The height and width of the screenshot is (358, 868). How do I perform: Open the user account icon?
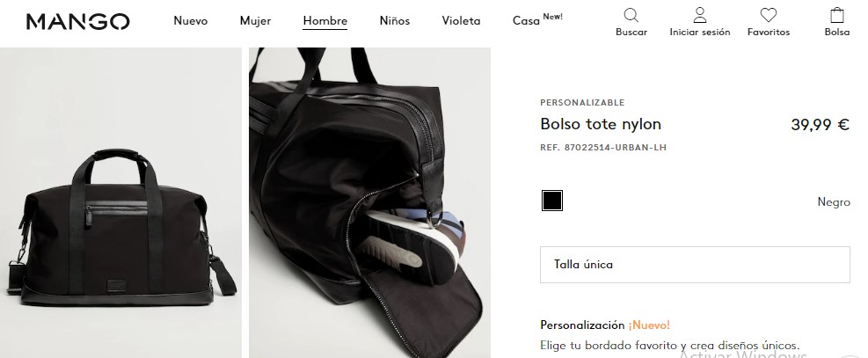coord(700,14)
